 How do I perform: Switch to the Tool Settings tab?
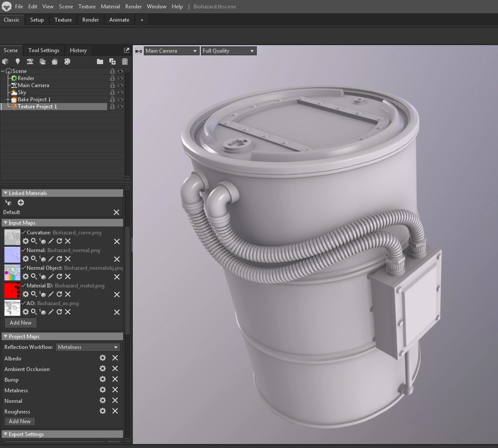tap(44, 50)
